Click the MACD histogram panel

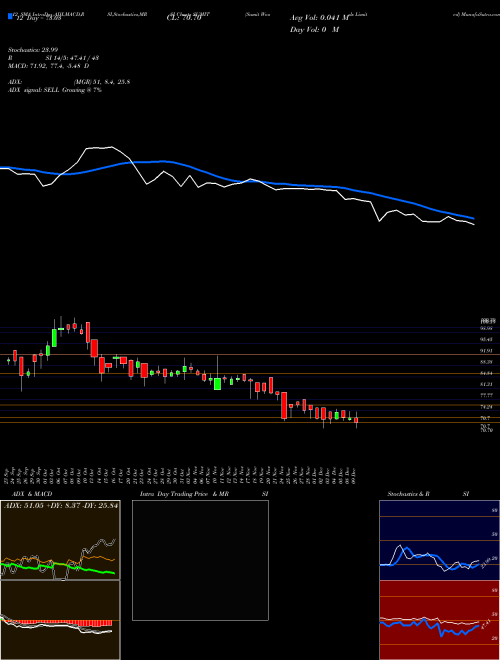[x=60, y=620]
